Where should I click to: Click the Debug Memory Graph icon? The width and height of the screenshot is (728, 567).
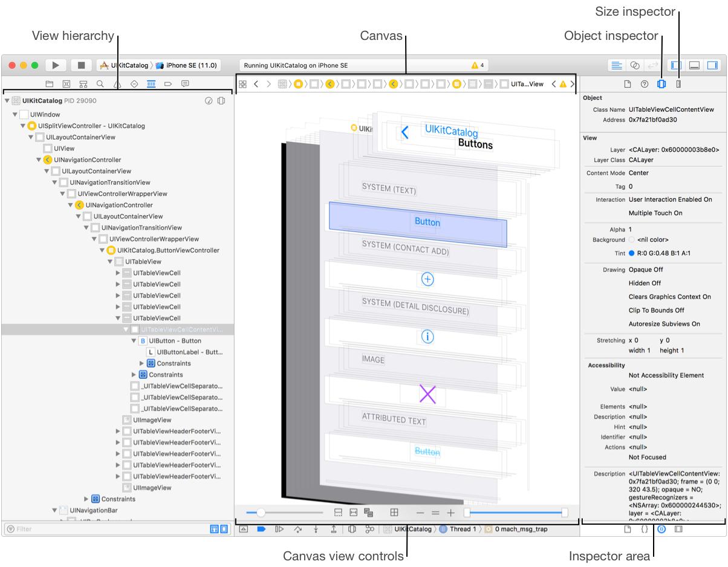tap(369, 529)
